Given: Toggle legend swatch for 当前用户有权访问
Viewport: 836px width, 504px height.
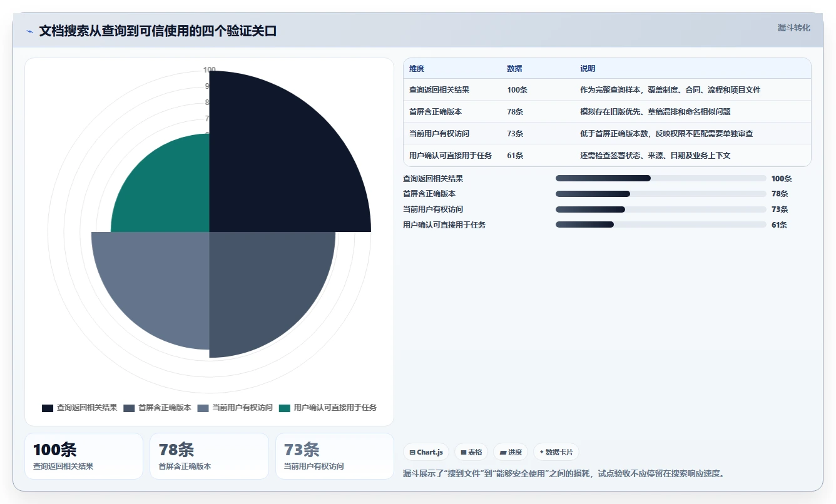Looking at the screenshot, I should coord(203,408).
